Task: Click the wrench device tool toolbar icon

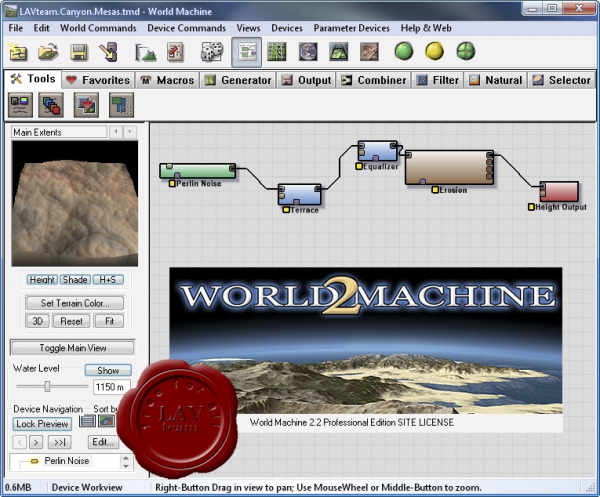Action: tap(109, 52)
